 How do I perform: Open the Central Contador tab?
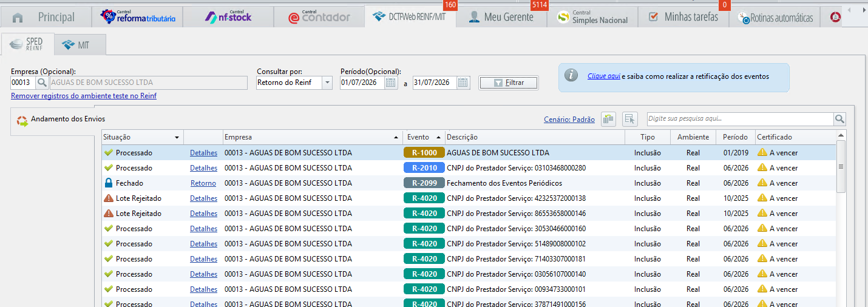coord(319,17)
